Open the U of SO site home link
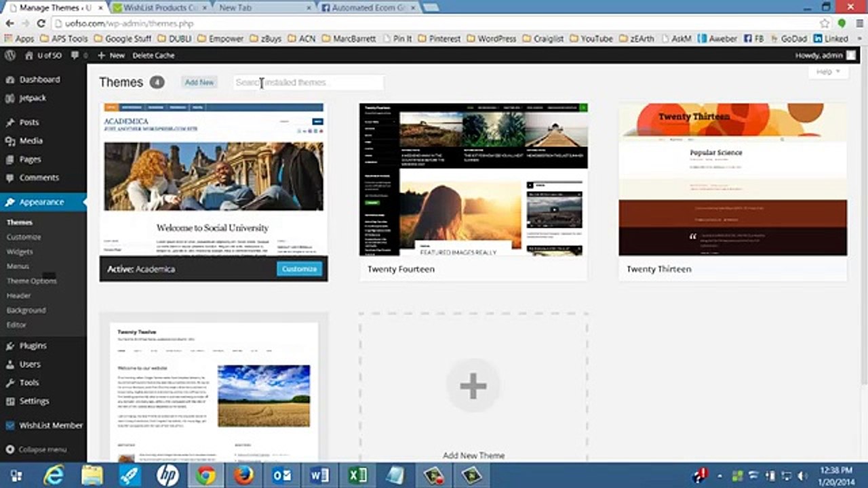This screenshot has width=868, height=488. (43, 56)
